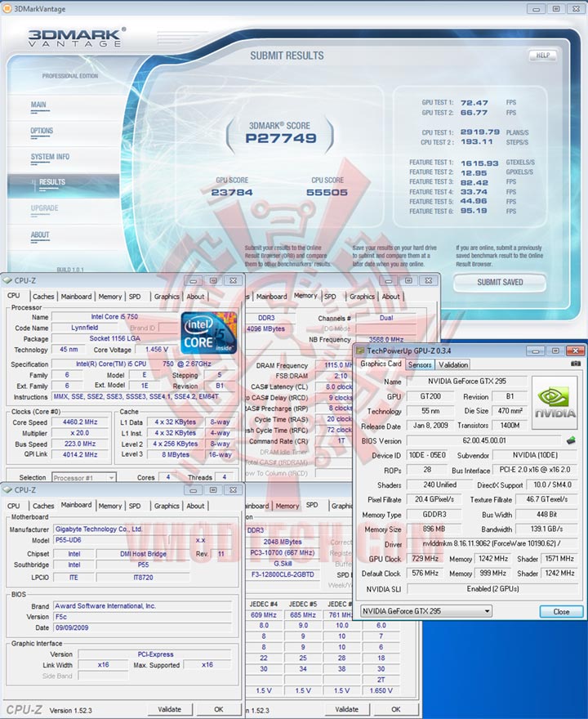Open SYSTEM INFO in 3DMark sidebar

50,157
